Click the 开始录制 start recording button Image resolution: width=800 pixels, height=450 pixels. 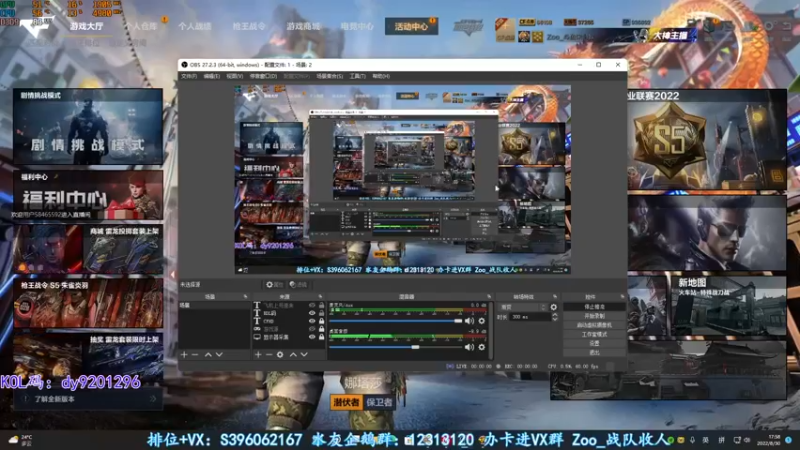tap(594, 316)
